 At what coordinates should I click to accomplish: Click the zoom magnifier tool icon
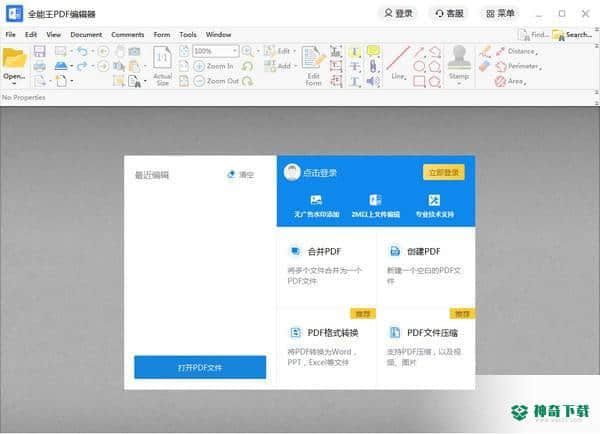click(247, 51)
